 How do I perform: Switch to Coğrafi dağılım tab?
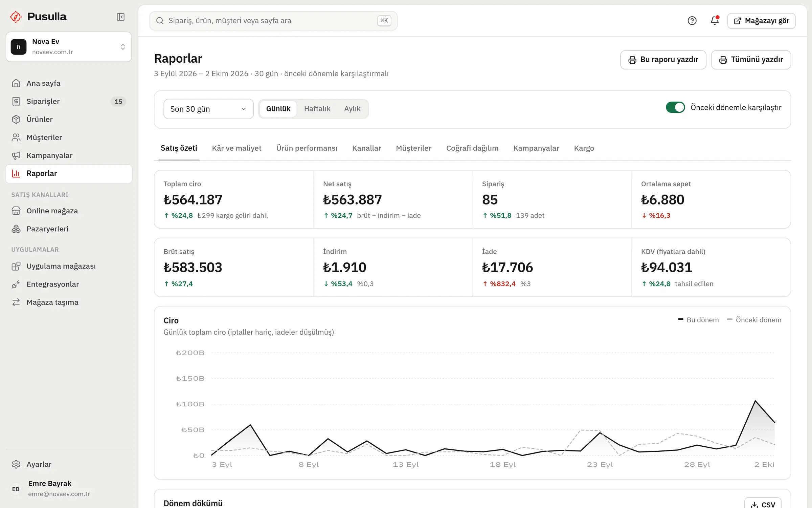pyautogui.click(x=472, y=148)
